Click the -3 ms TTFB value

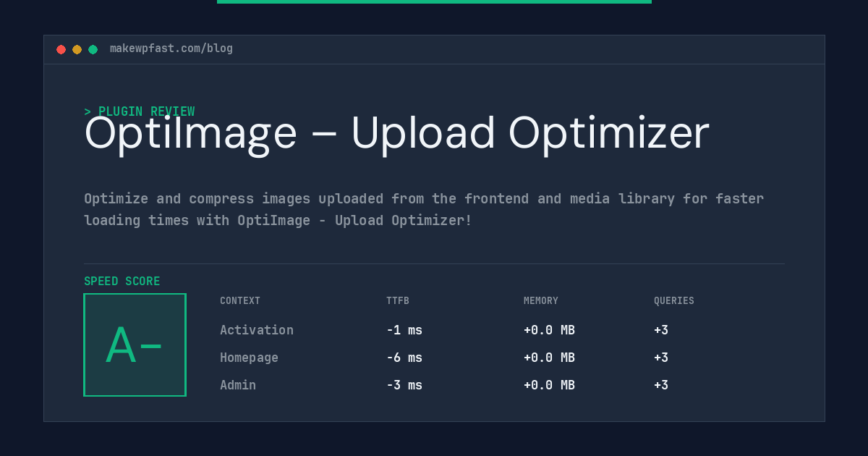404,385
